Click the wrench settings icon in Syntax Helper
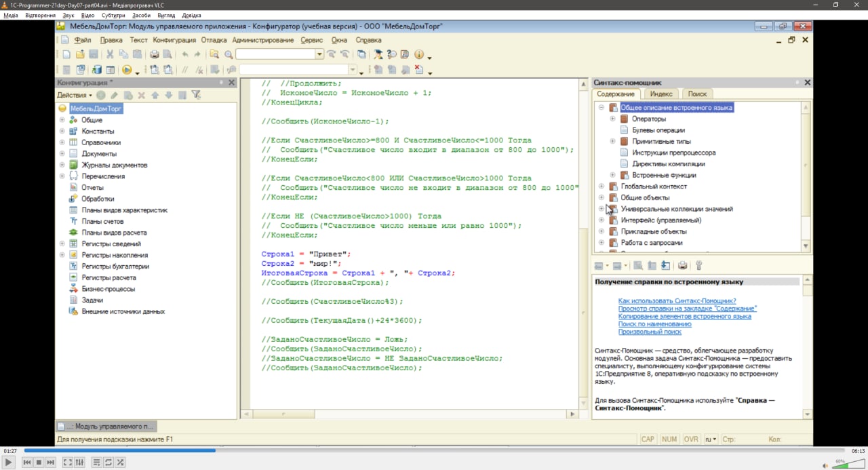This screenshot has width=868, height=470. pos(699,266)
